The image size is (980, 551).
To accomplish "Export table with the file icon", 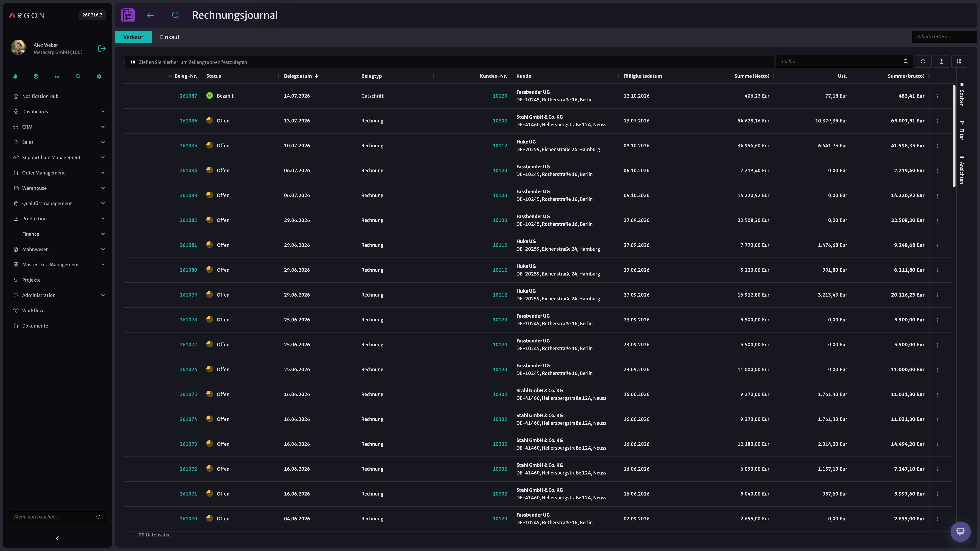I will [941, 62].
